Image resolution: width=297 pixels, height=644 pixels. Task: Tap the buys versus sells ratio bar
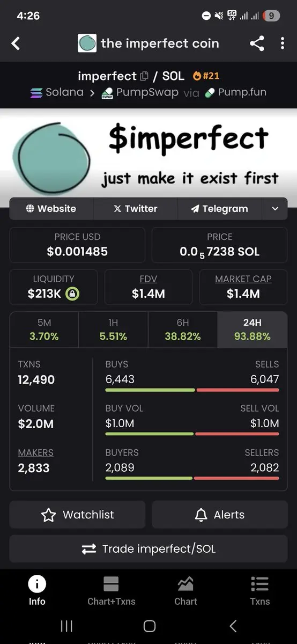[x=192, y=390]
